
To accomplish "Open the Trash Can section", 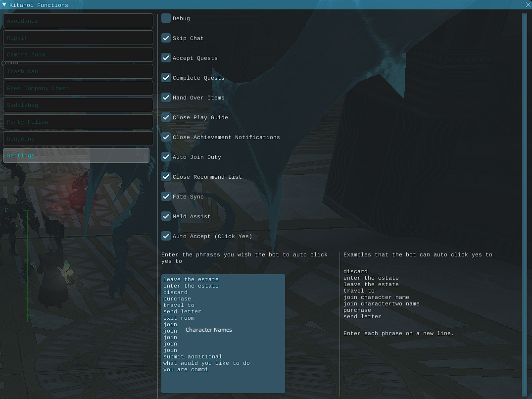I will coord(78,71).
